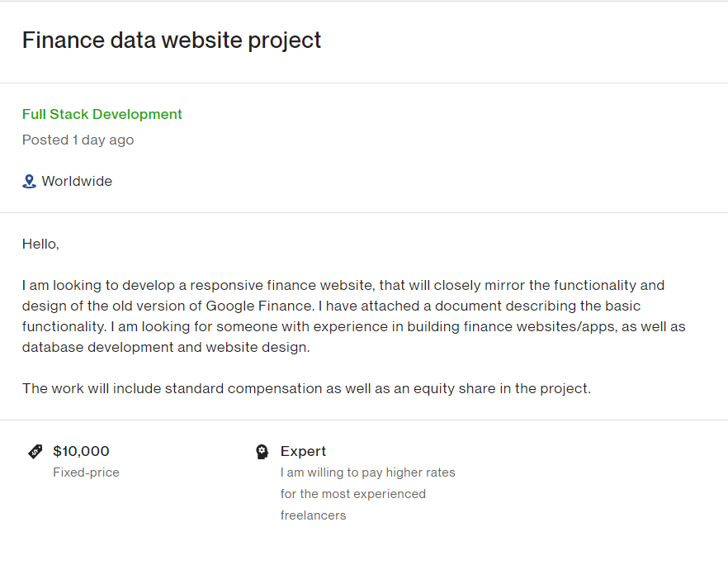This screenshot has width=728, height=565.
Task: Click the for the most experienced line
Action: [x=353, y=494]
